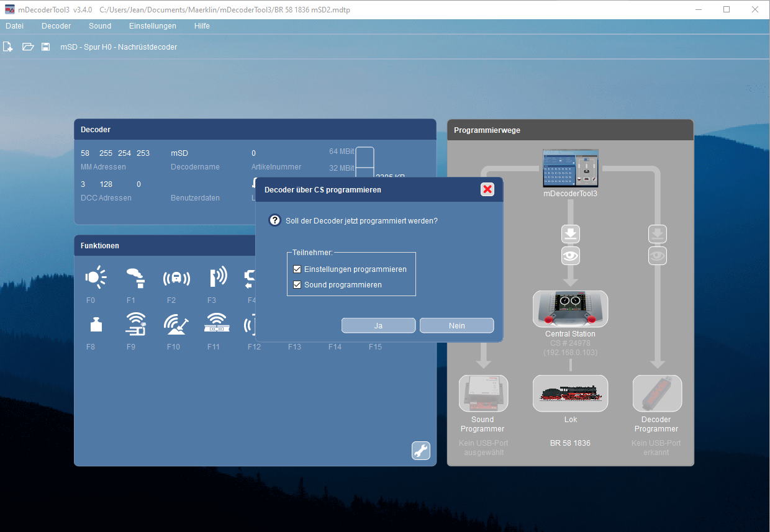This screenshot has width=770, height=532.
Task: Select the Sound Programmer device icon
Action: (483, 394)
